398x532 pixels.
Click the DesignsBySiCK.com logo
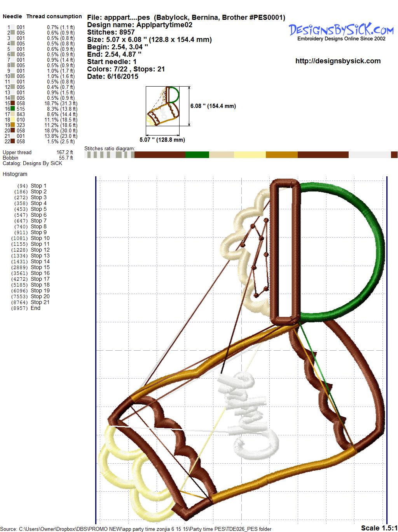[x=341, y=31]
